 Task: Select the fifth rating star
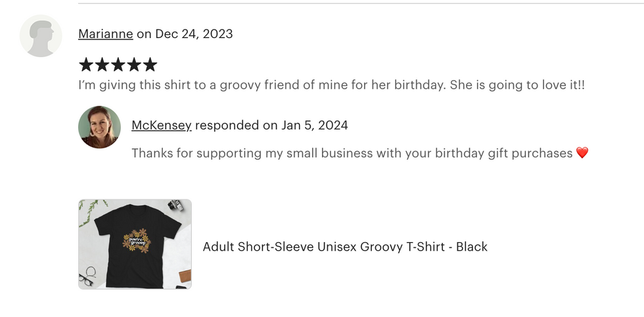point(150,65)
